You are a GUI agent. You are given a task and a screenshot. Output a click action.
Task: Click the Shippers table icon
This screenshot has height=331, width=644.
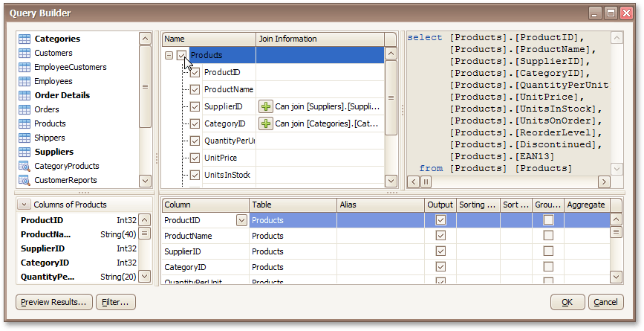tap(24, 138)
